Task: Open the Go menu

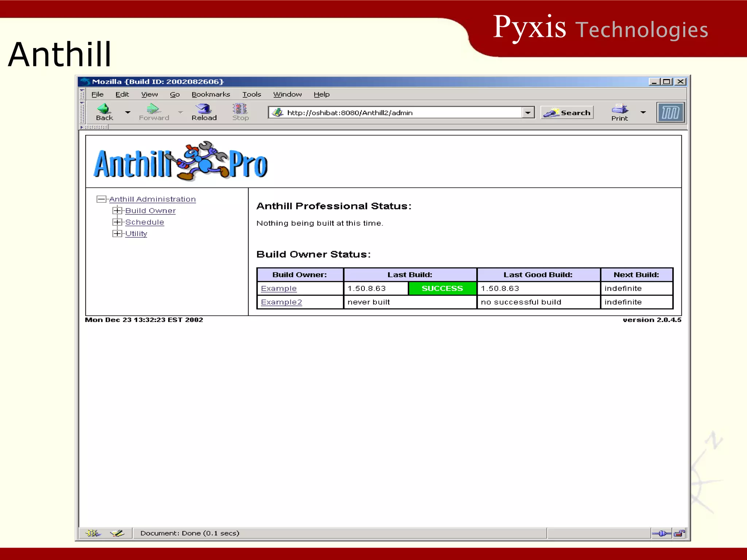Action: tap(175, 94)
